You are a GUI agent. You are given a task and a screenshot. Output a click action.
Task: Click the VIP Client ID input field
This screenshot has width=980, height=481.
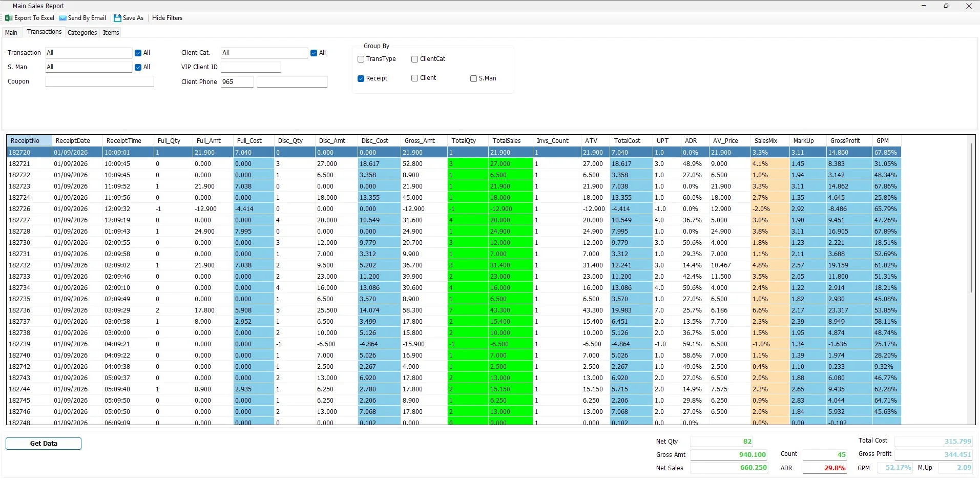click(x=251, y=67)
